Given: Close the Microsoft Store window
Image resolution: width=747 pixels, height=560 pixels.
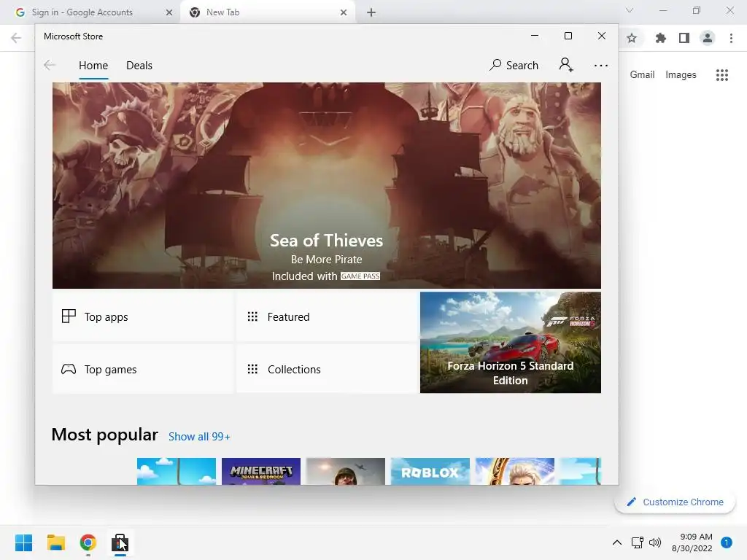Looking at the screenshot, I should (x=602, y=36).
